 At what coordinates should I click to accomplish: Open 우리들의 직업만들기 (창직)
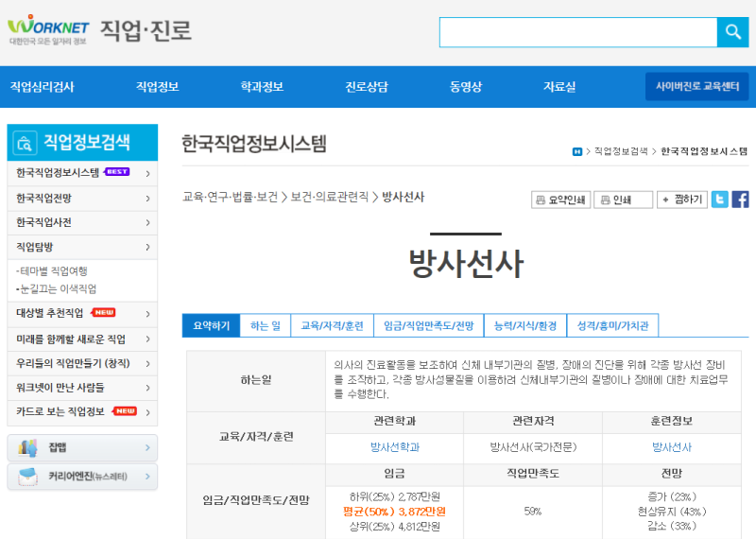pyautogui.click(x=73, y=363)
